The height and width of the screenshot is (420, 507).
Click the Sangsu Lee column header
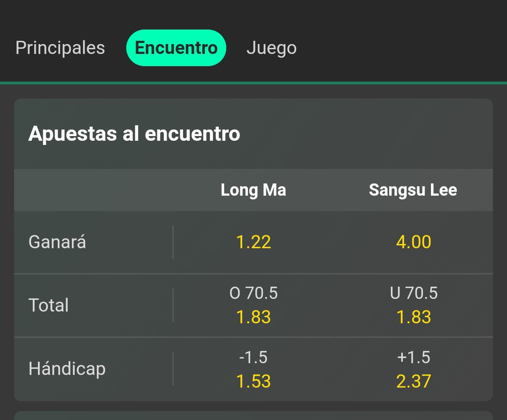(x=413, y=190)
